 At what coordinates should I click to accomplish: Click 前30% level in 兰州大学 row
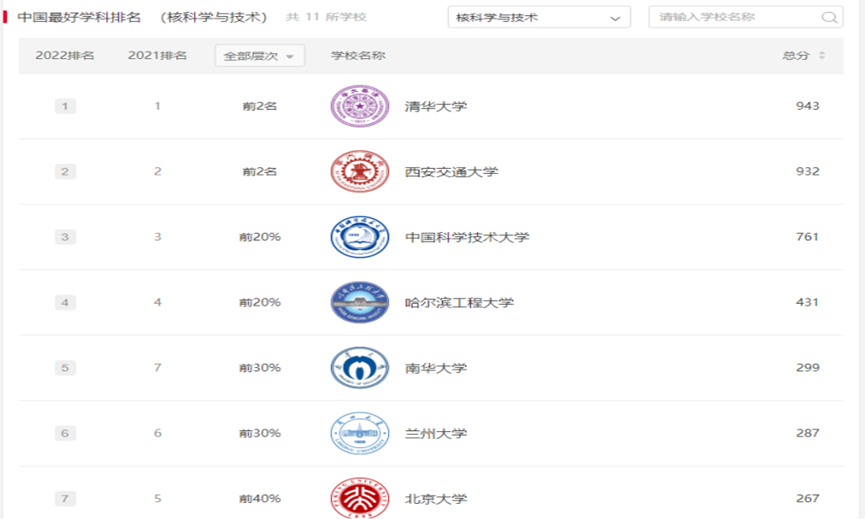coord(260,433)
